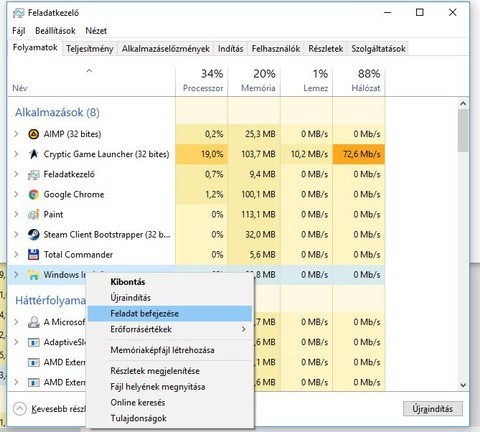480x432 pixels.
Task: Expand the Windows Intéző group
Action: tap(16, 275)
